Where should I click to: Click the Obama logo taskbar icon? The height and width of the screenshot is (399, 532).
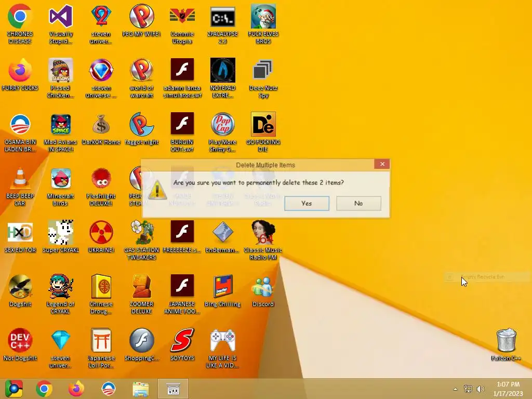point(109,389)
